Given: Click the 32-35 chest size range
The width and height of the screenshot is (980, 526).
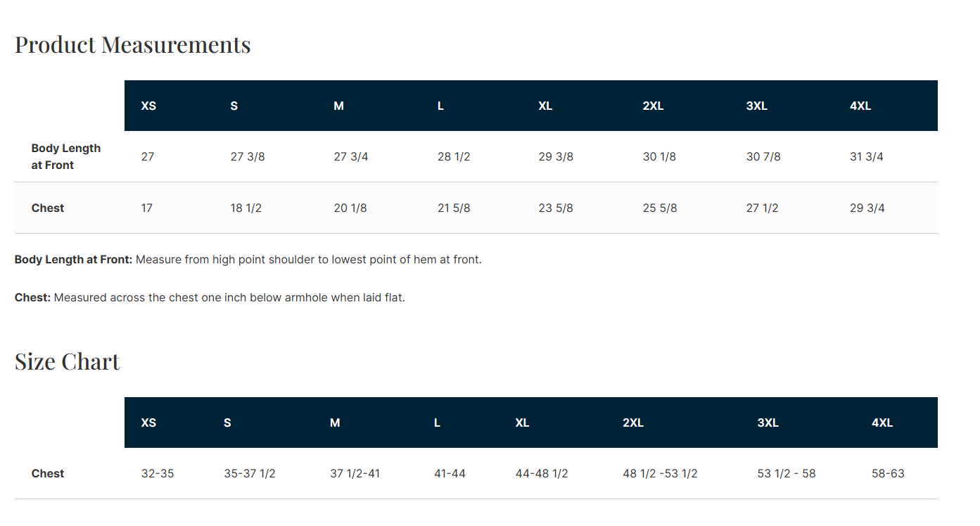Looking at the screenshot, I should coord(158,474).
